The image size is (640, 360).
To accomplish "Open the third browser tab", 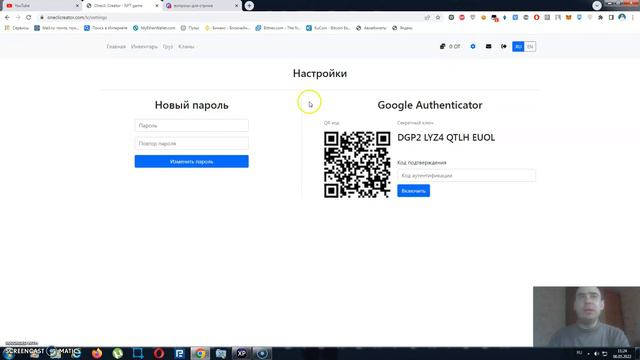I will (201, 6).
